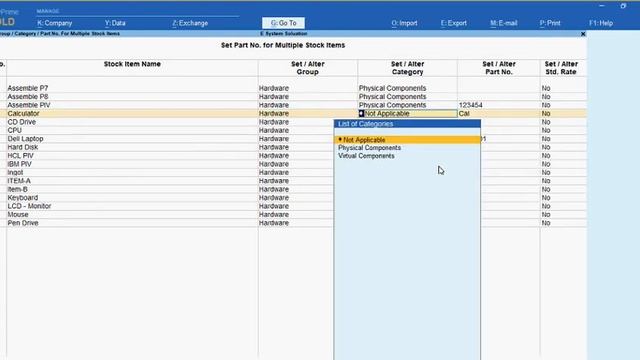
Task: Open the K: Company menu
Action: pyautogui.click(x=54, y=23)
